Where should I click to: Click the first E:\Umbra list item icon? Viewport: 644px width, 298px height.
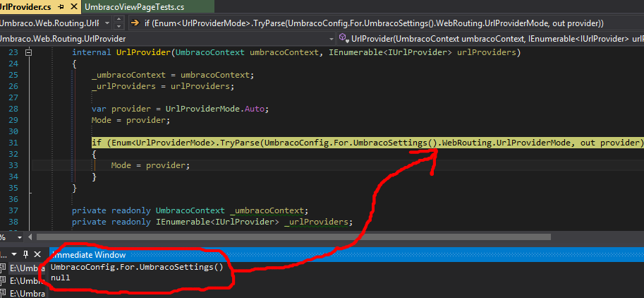4,268
